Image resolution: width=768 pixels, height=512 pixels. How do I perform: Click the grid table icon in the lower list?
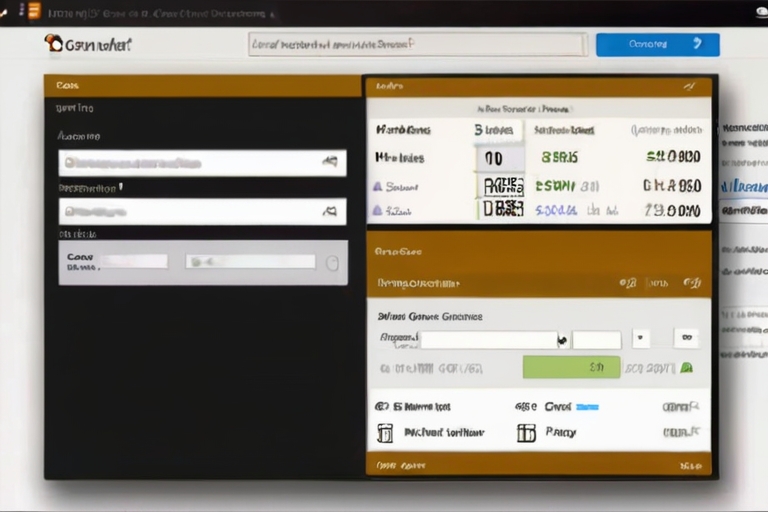tap(527, 433)
